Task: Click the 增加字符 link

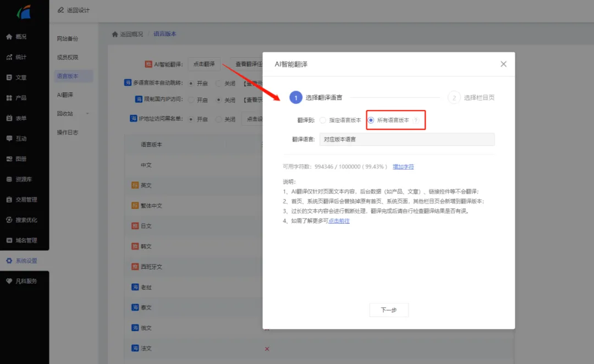Action: tap(403, 167)
